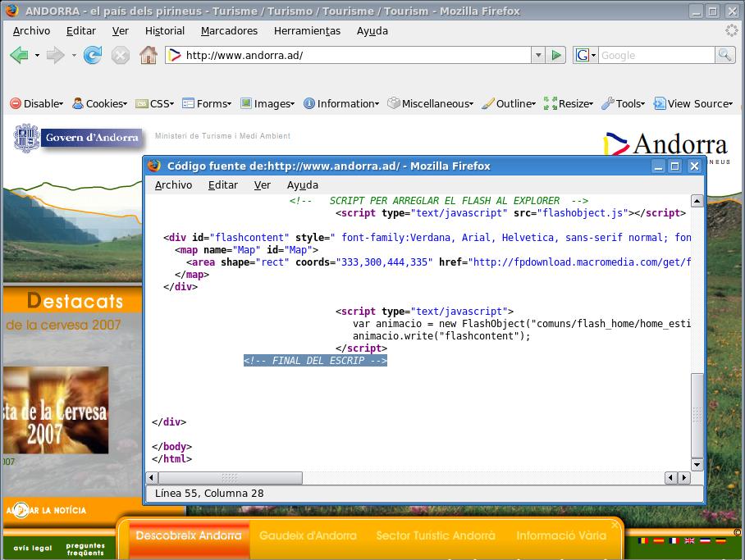
Task: Open the Forms toolbar menu
Action: click(x=207, y=103)
